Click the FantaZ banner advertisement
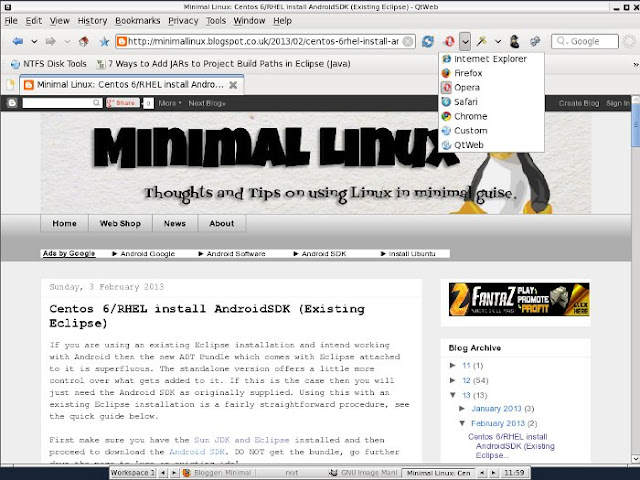640x480 pixels. pyautogui.click(x=519, y=299)
